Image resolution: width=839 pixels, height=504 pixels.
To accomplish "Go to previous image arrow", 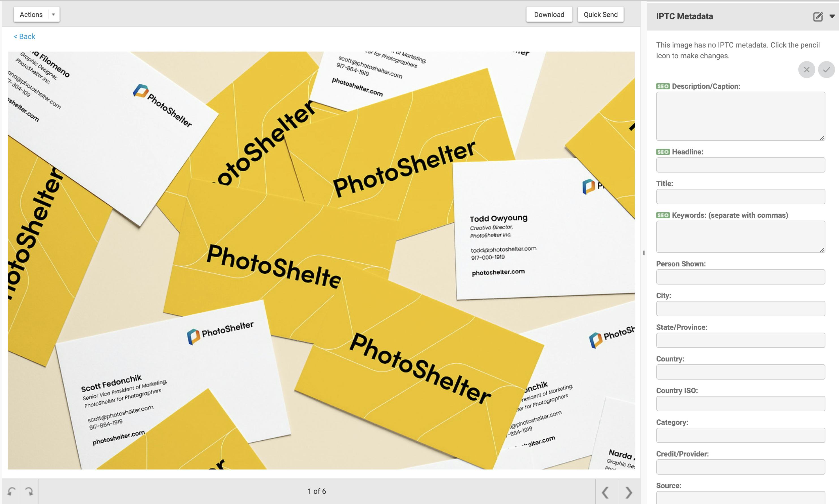I will (x=606, y=492).
